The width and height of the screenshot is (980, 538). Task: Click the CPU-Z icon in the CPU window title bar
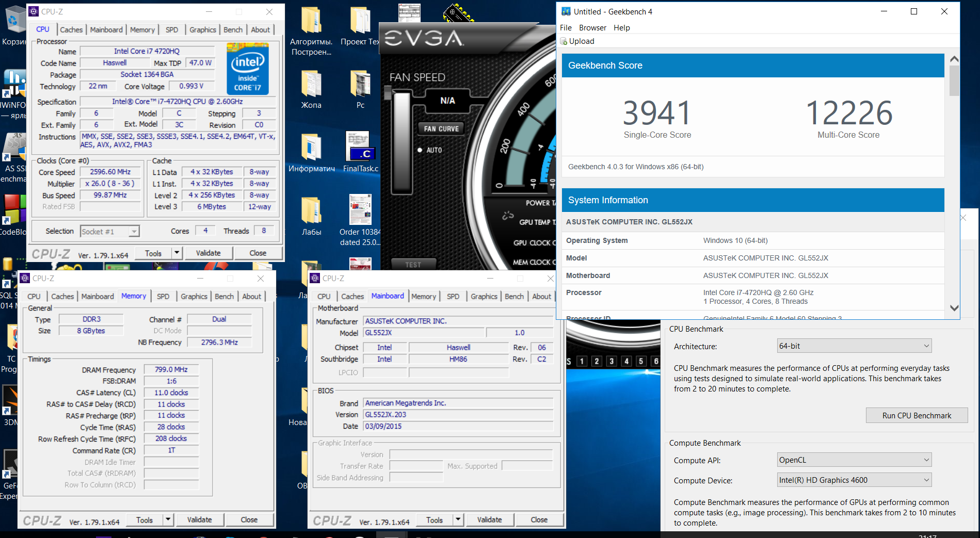pyautogui.click(x=34, y=11)
